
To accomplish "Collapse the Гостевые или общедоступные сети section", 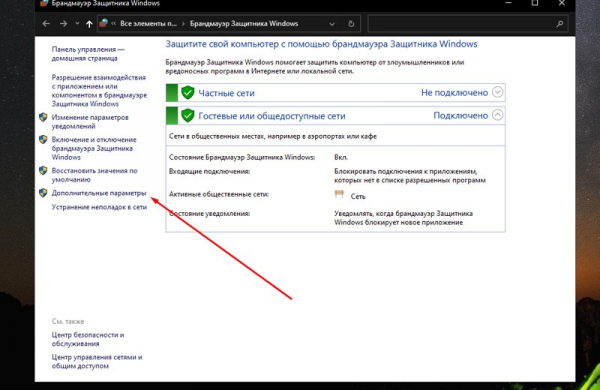I will coord(497,115).
